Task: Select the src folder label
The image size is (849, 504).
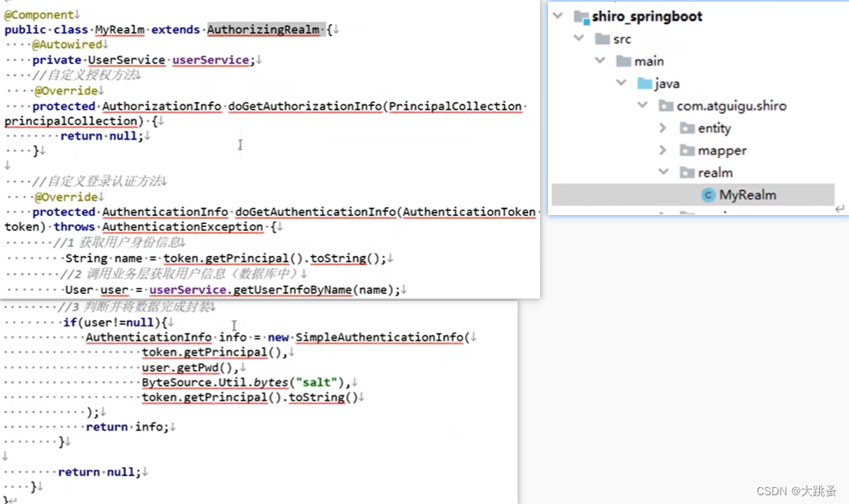Action: pos(622,39)
